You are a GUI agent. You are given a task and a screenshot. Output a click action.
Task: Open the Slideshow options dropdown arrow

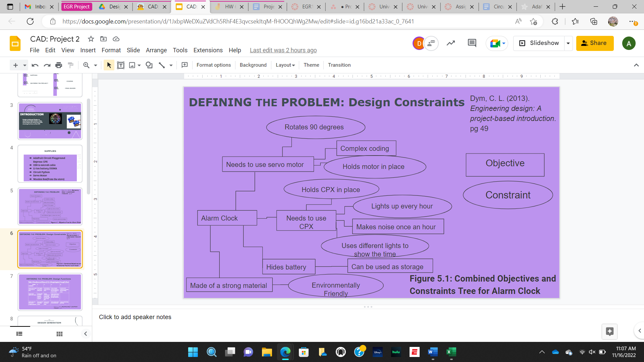click(568, 43)
